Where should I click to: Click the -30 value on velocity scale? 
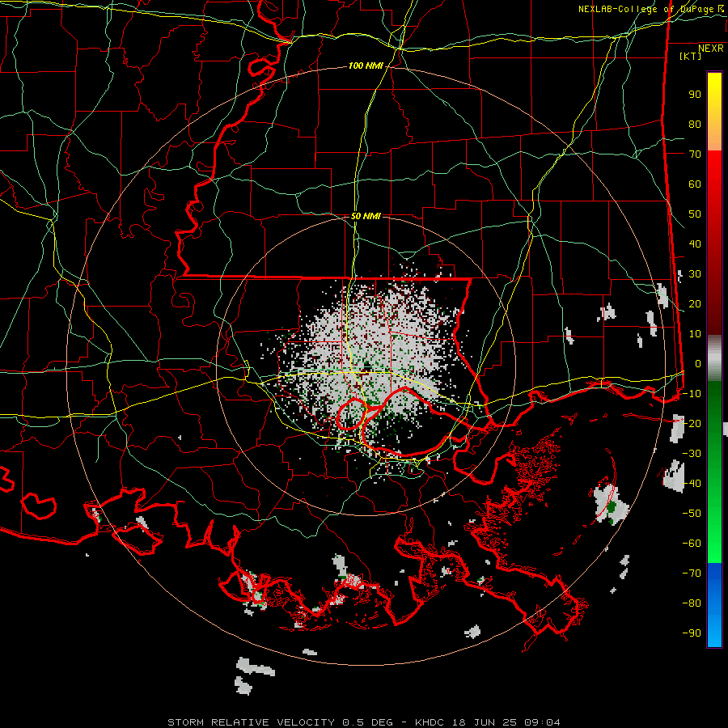pyautogui.click(x=692, y=454)
